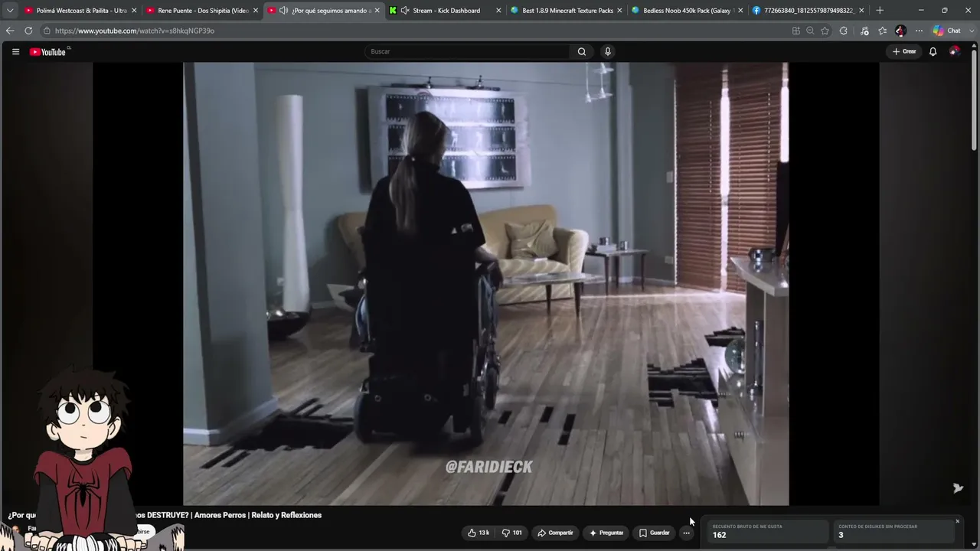This screenshot has height=551, width=980.
Task: Open the Crear menu button
Action: [904, 51]
